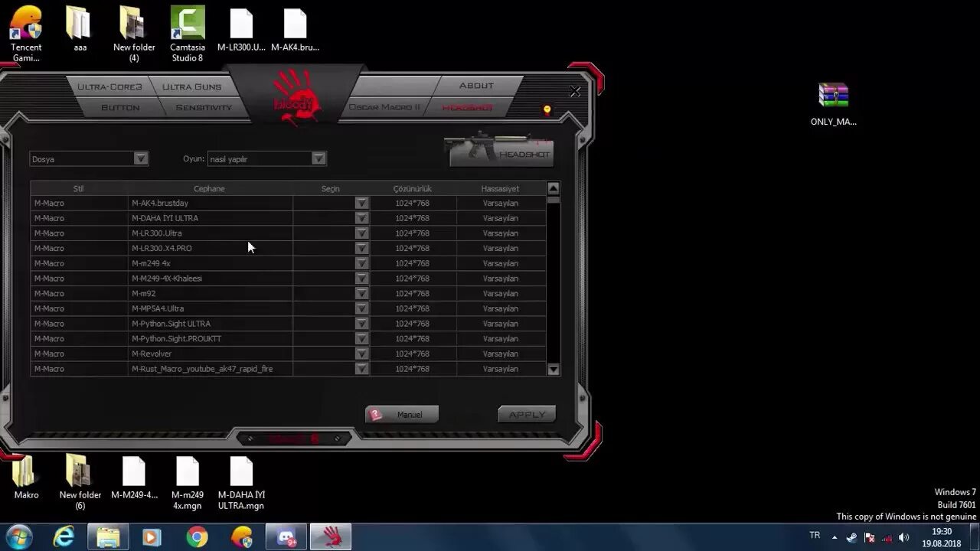Click the Hassasiyet column header
Screen dimensions: 980x551
(x=500, y=188)
